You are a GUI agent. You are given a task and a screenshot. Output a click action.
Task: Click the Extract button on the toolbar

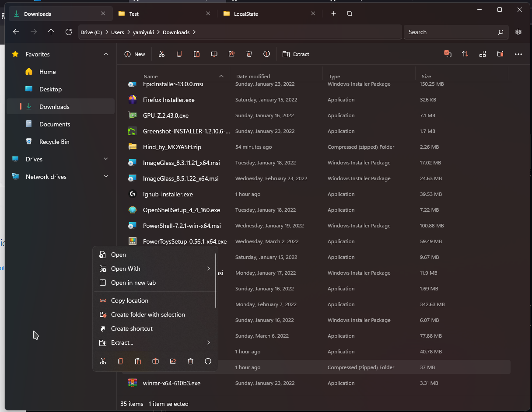296,54
